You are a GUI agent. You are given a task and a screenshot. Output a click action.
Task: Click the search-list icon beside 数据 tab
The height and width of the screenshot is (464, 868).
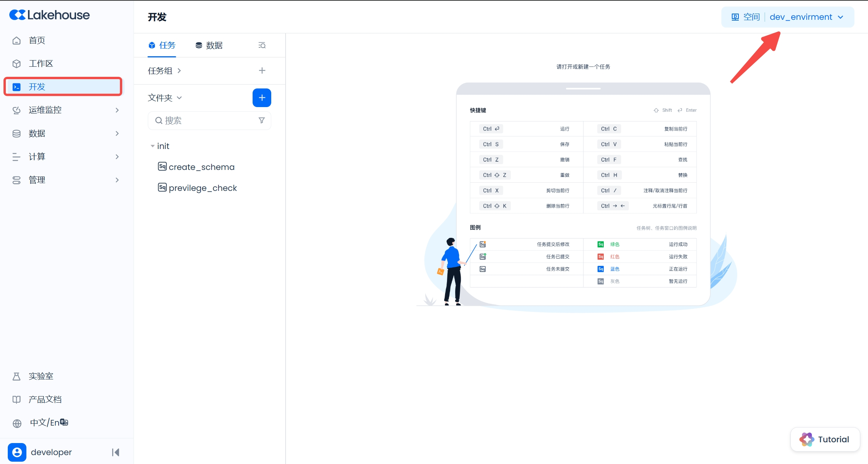pyautogui.click(x=262, y=46)
